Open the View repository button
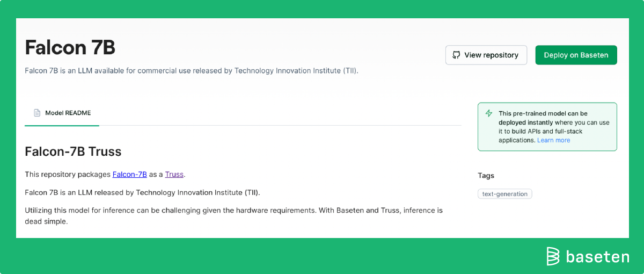This screenshot has height=274, width=644. coord(486,55)
